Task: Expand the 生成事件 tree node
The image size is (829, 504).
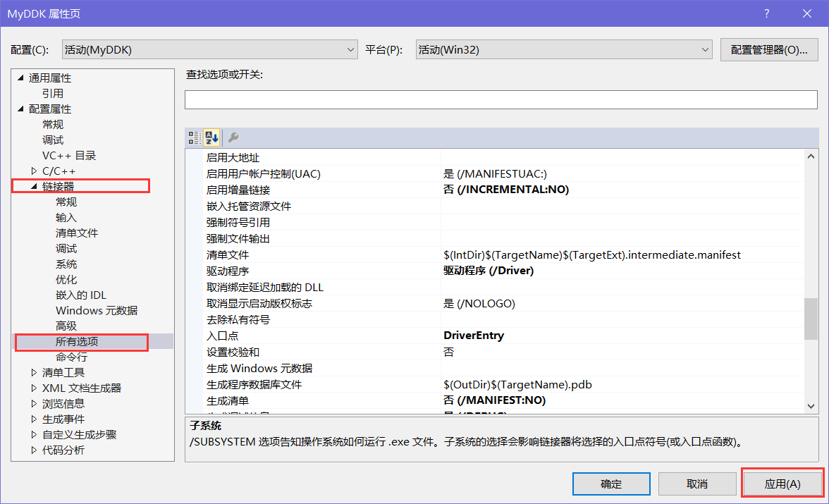Action: 35,419
